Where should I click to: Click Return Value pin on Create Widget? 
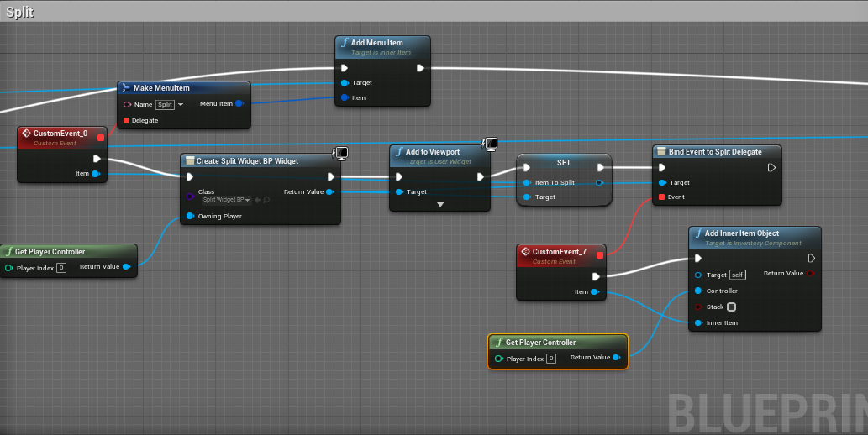329,192
